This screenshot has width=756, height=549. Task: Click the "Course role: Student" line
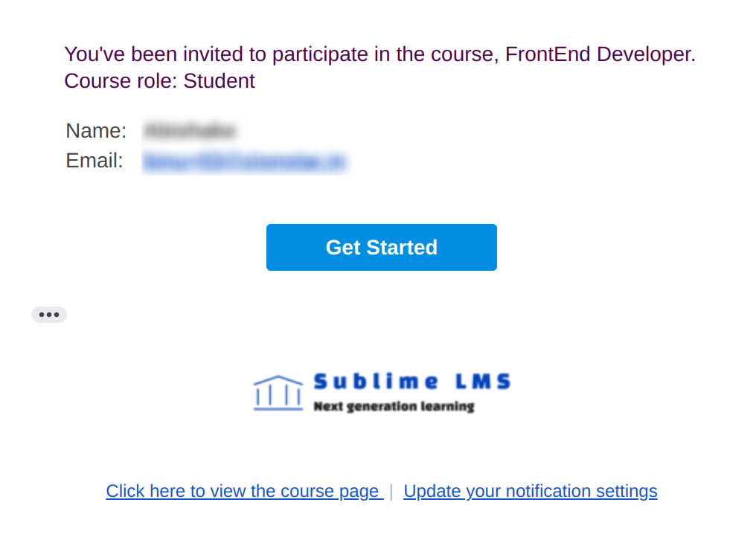coord(159,81)
